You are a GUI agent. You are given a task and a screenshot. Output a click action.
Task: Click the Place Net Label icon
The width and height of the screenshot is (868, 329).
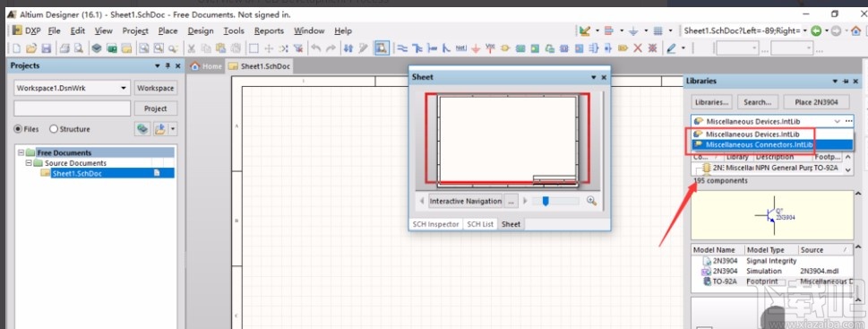461,48
